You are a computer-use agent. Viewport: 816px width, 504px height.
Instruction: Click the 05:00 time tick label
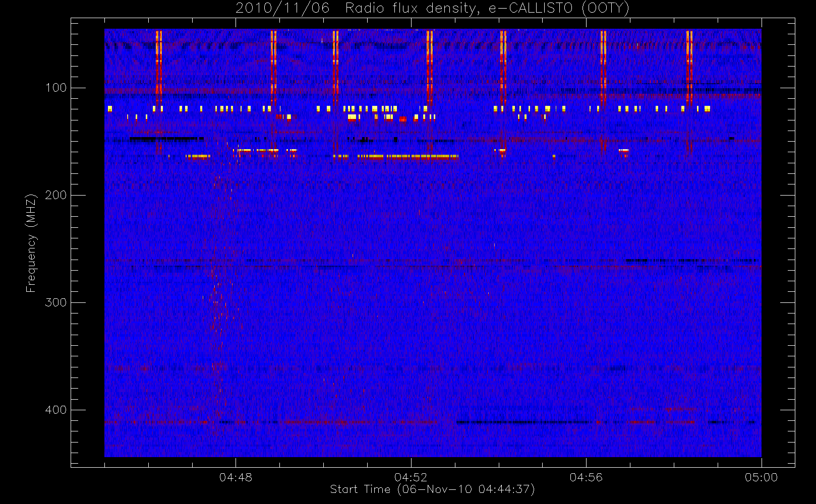(761, 477)
